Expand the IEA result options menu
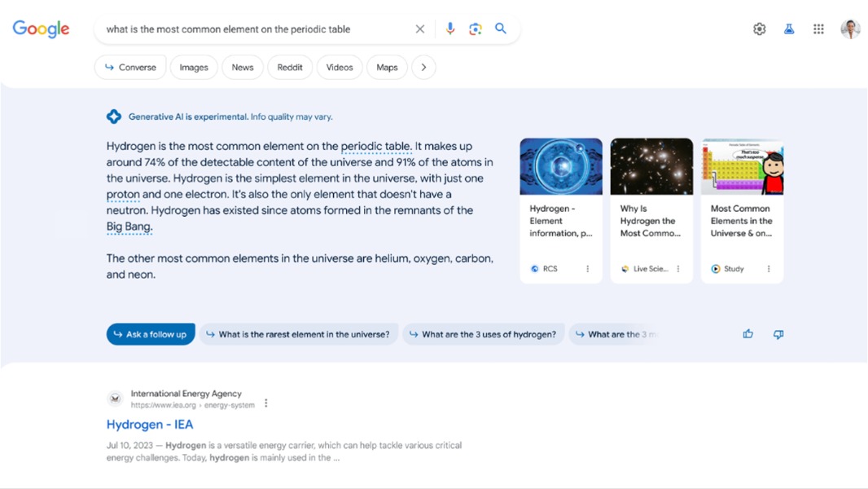The image size is (868, 489). (x=266, y=402)
